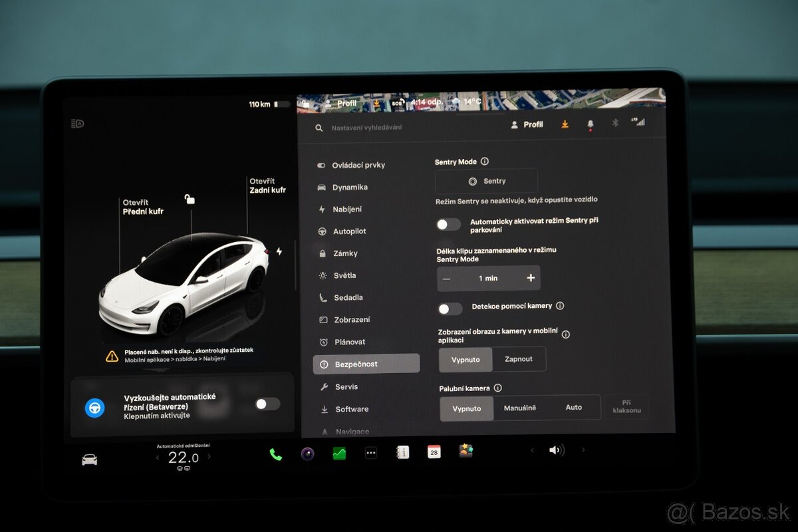The image size is (798, 532).
Task: Open the Phone app in the dock
Action: coord(275,453)
